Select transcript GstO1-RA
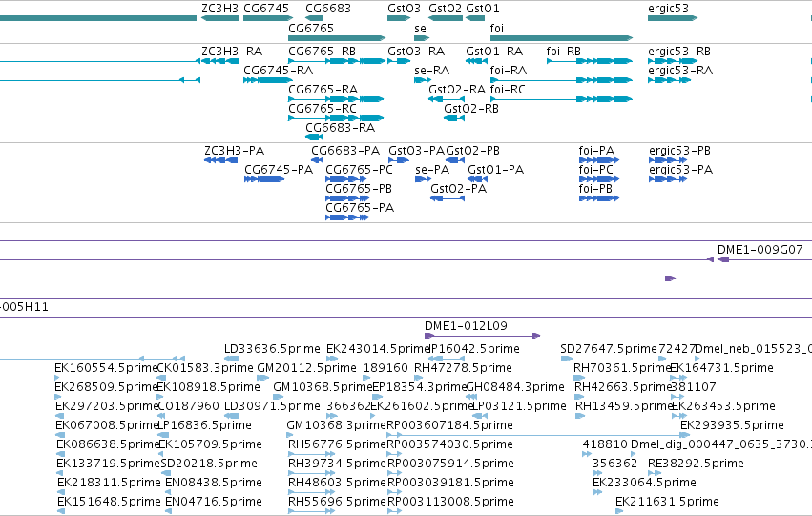The image size is (812, 516). [494, 52]
